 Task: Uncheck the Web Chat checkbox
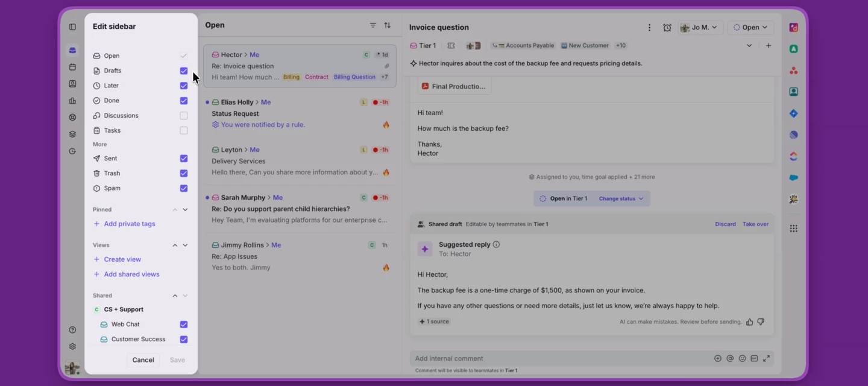[184, 324]
